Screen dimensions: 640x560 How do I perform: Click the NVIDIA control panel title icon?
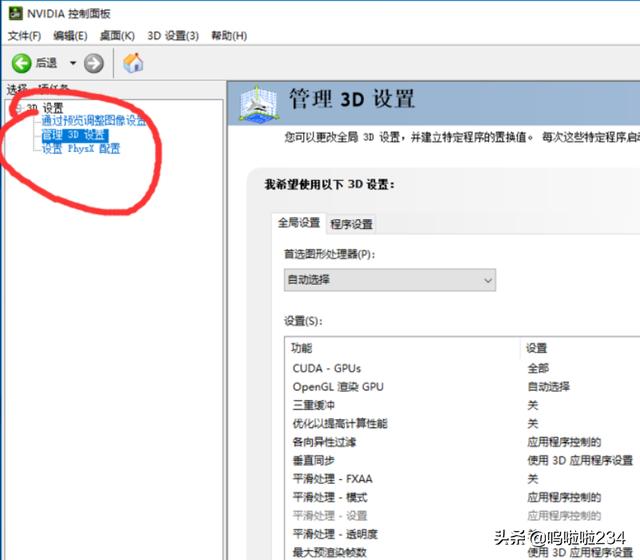pos(16,13)
